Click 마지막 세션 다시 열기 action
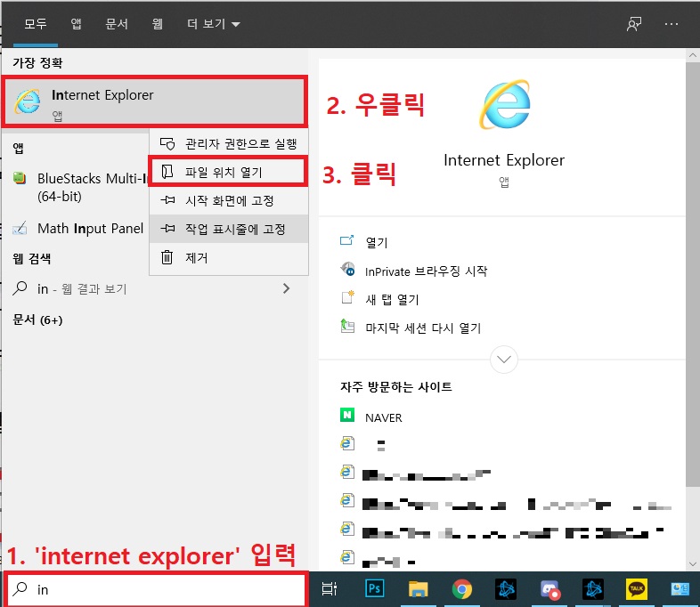 tap(423, 328)
